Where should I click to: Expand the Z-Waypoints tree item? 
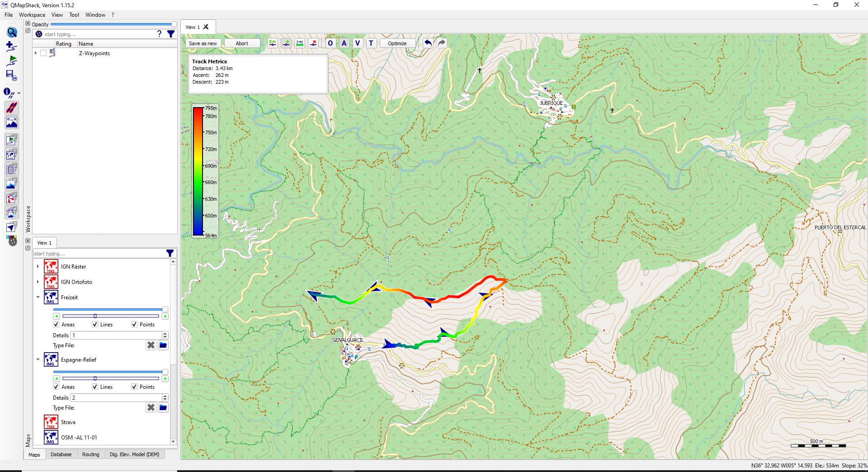click(x=36, y=53)
